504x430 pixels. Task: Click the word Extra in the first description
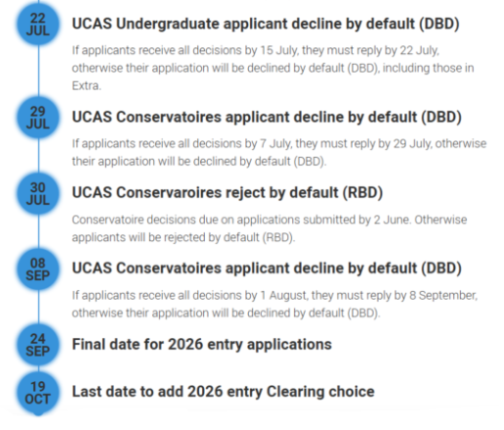pos(86,86)
